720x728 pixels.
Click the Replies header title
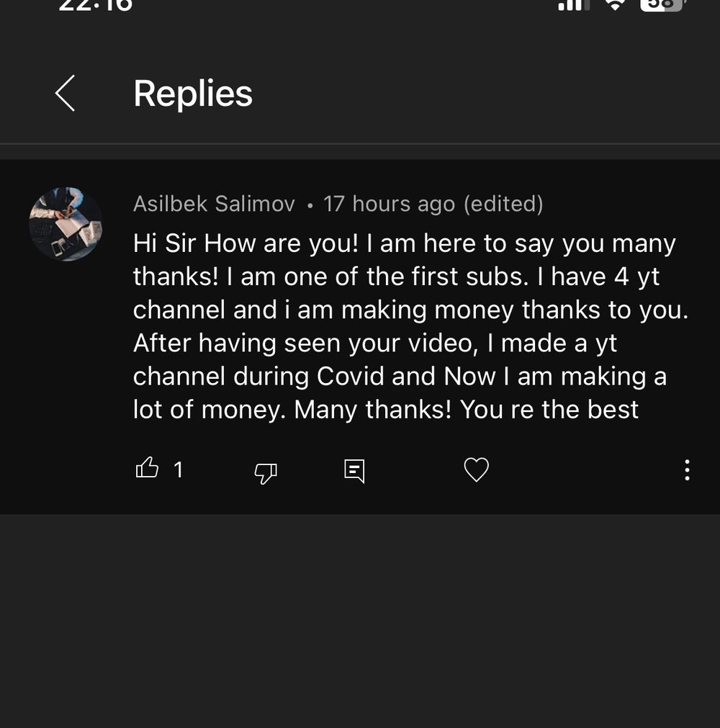[x=193, y=94]
